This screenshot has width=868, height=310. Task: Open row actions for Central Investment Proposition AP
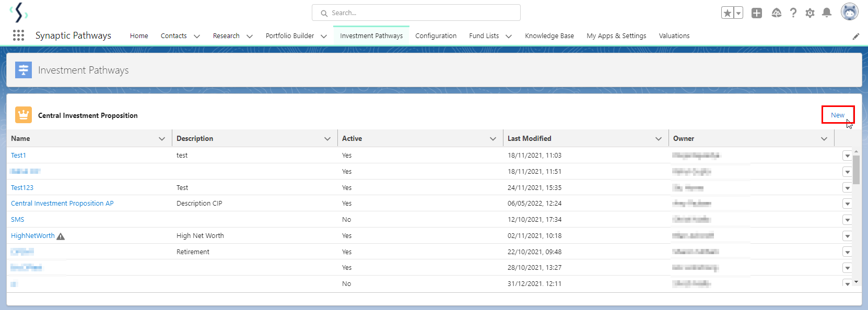point(847,204)
